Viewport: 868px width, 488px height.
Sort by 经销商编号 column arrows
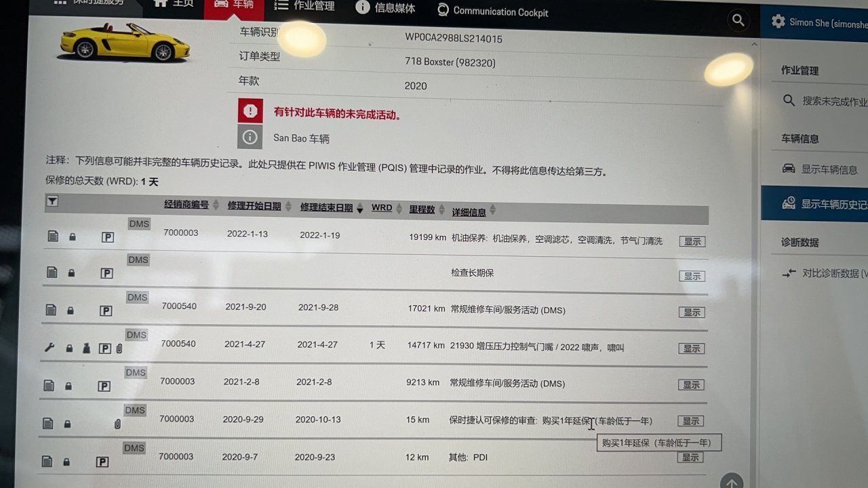pyautogui.click(x=216, y=205)
